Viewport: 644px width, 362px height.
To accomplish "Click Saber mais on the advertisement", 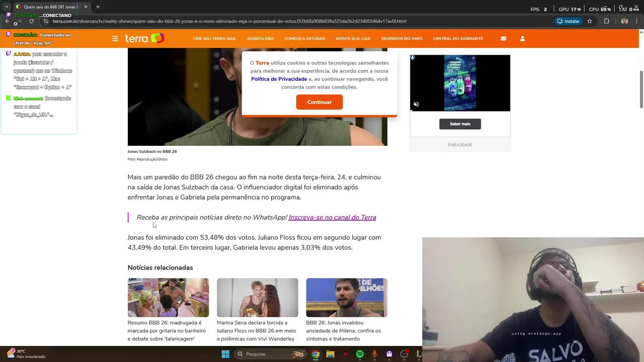I will click(x=460, y=124).
